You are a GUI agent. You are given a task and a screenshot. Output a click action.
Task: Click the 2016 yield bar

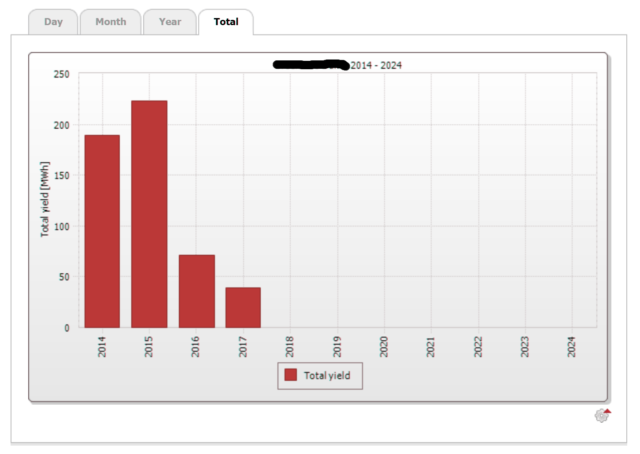[196, 291]
